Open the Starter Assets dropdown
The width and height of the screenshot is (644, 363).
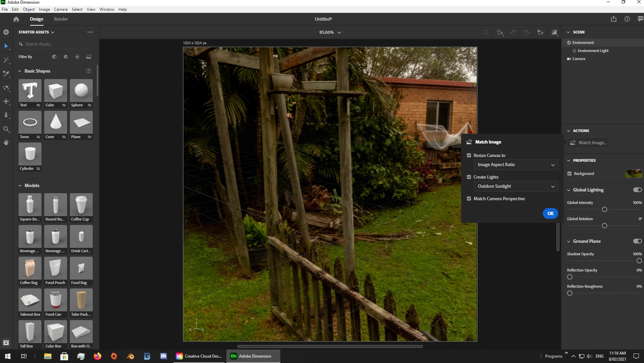(x=36, y=32)
